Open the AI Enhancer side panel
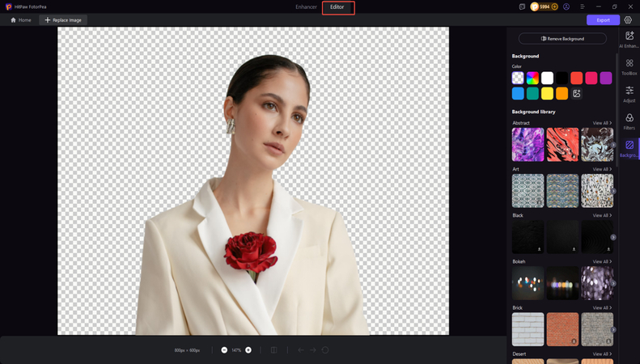 tap(629, 40)
